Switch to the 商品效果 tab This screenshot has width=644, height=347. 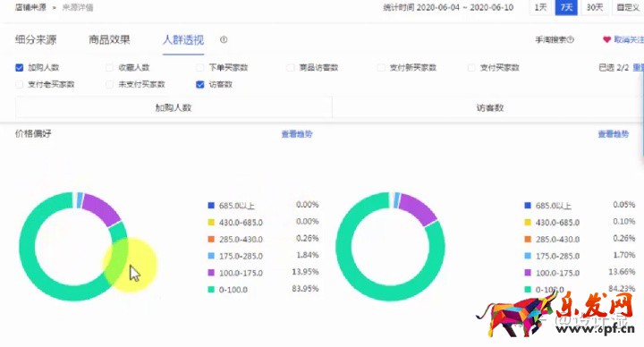pos(109,40)
